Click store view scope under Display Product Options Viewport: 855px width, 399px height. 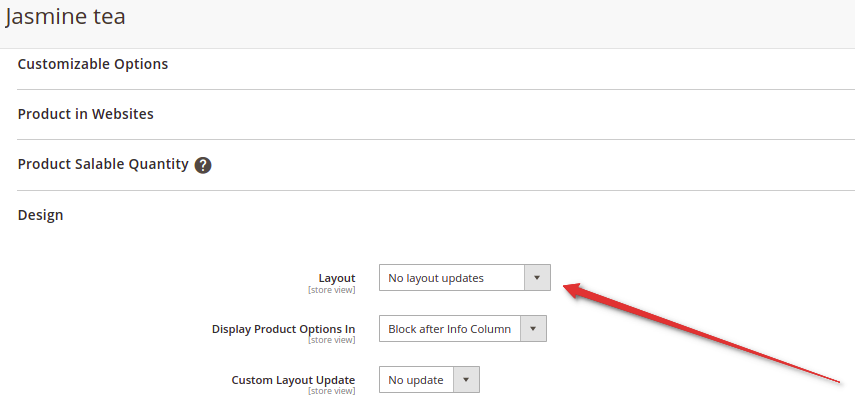(332, 340)
